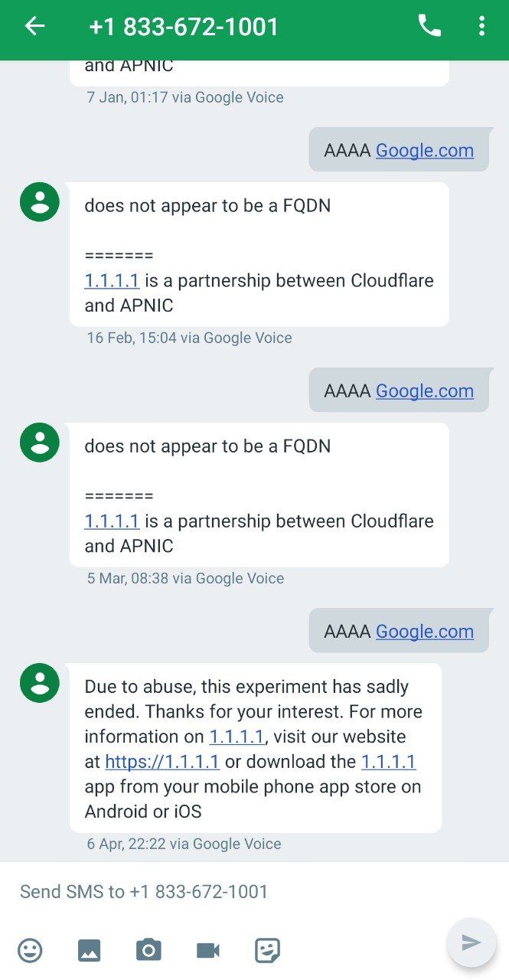Open the camera to take photo
The image size is (509, 980).
pyautogui.click(x=148, y=950)
